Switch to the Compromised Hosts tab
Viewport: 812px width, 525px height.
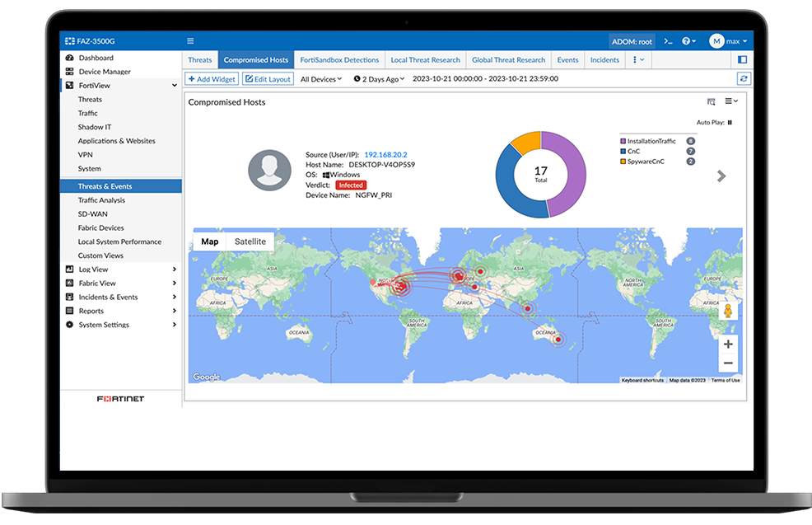pyautogui.click(x=256, y=60)
